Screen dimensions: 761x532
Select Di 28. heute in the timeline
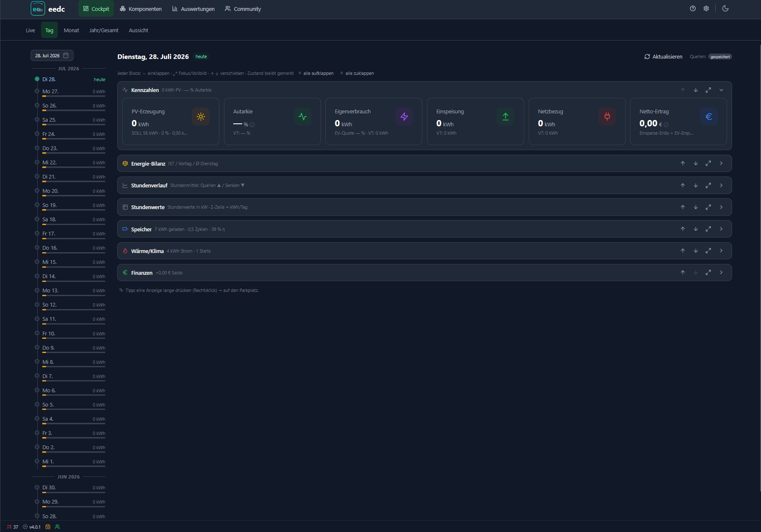pos(70,79)
